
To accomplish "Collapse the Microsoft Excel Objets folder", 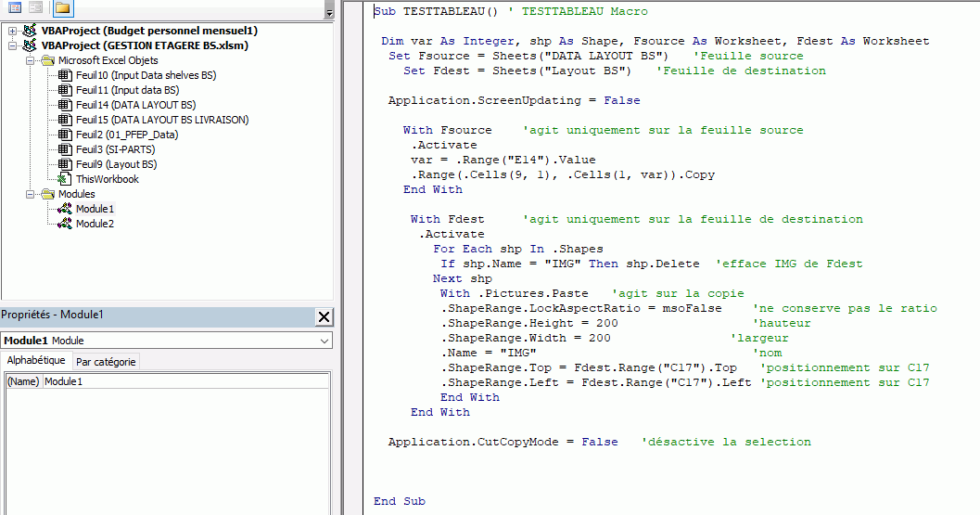I will [x=31, y=60].
